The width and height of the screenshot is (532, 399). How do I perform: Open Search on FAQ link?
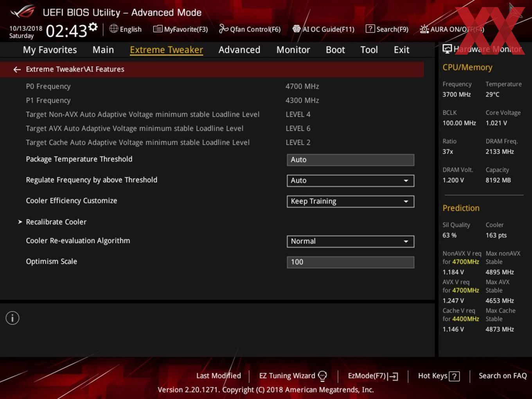point(503,376)
